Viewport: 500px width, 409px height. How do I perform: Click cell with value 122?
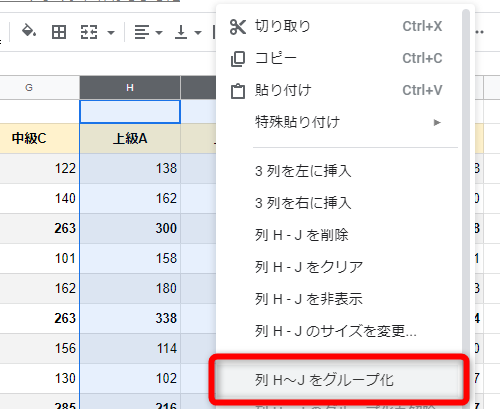pos(39,168)
